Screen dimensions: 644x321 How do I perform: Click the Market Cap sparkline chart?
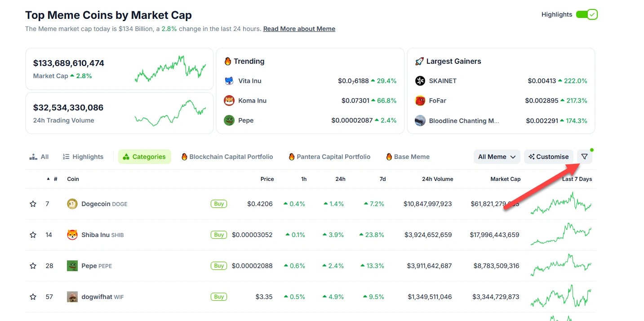click(x=170, y=69)
